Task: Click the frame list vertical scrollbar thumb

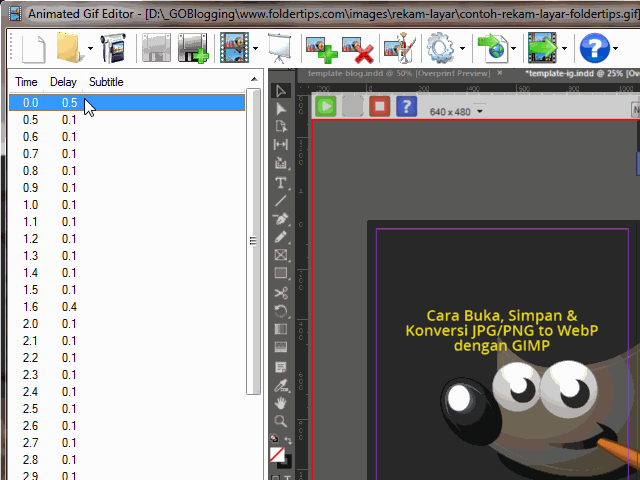Action: point(253,241)
